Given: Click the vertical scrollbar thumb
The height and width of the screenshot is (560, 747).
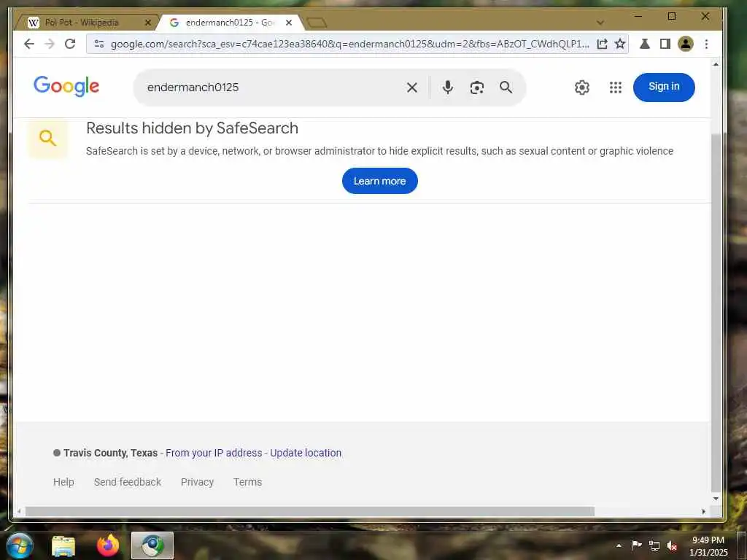Looking at the screenshot, I should click(x=716, y=313).
